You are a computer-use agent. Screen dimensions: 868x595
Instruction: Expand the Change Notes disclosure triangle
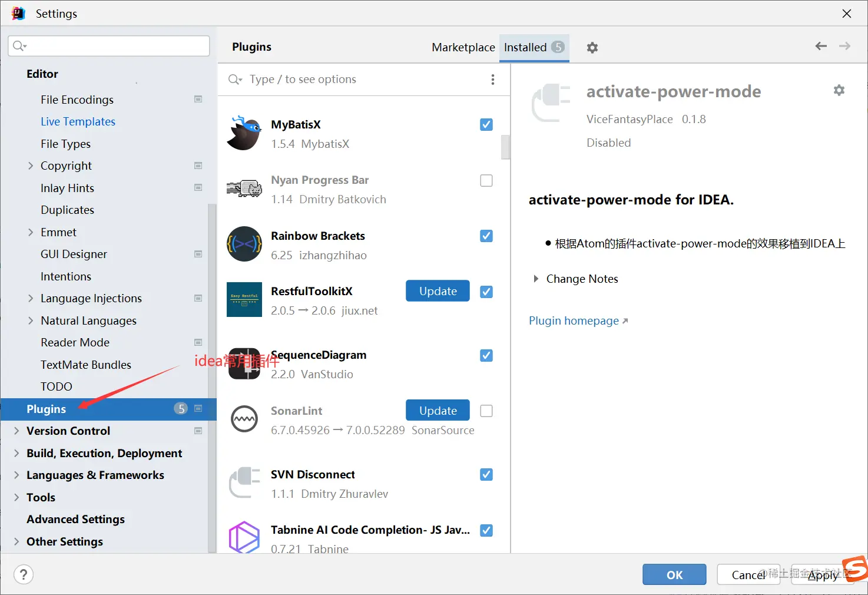click(x=536, y=279)
